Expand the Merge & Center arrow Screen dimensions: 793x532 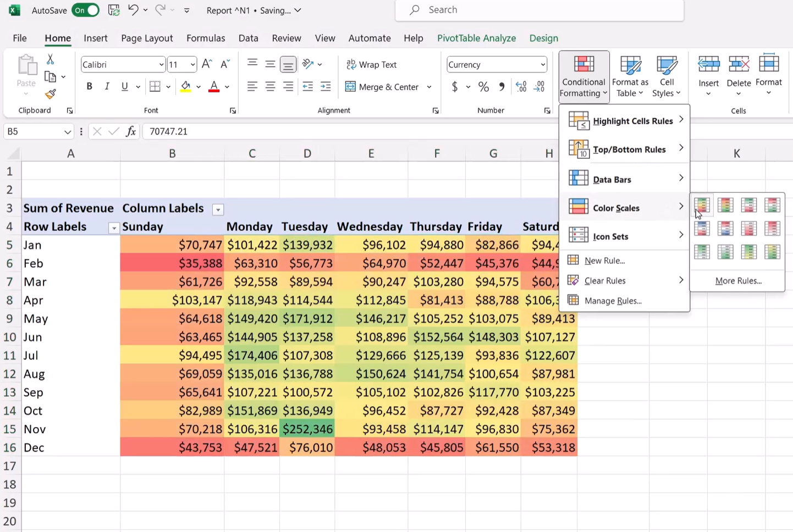(429, 87)
